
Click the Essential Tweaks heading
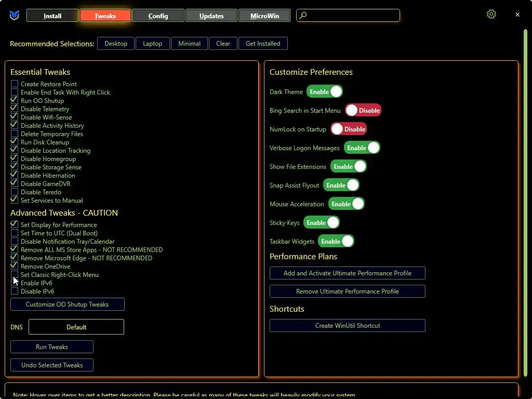41,72
